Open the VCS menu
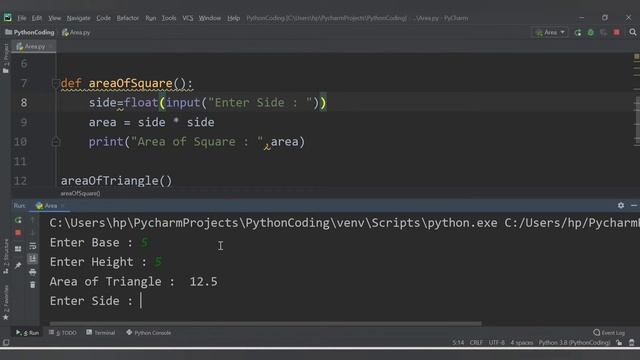Viewport: 640px width, 360px height. 187,18
